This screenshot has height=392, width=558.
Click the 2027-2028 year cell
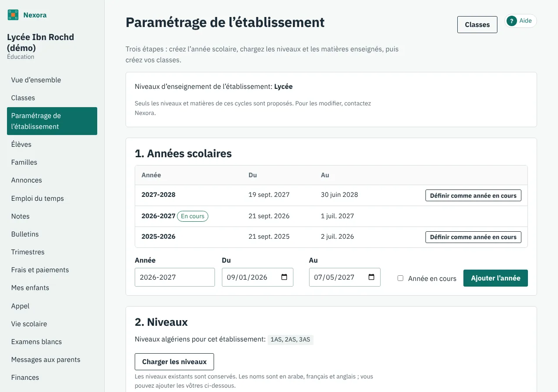point(159,195)
